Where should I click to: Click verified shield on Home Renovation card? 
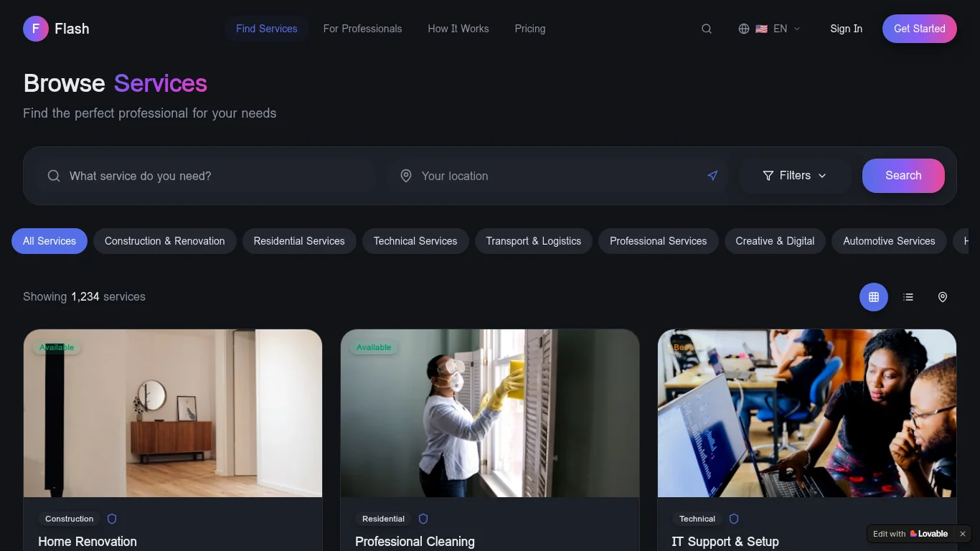point(112,519)
